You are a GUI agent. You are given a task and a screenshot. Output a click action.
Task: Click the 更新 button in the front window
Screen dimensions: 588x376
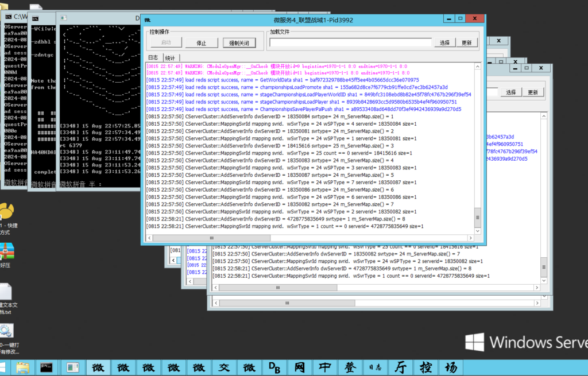click(x=466, y=42)
